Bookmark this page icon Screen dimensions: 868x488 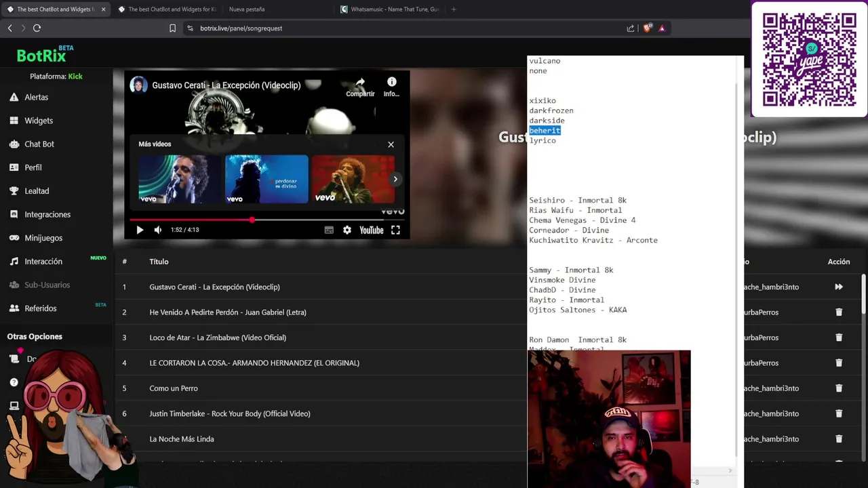172,28
